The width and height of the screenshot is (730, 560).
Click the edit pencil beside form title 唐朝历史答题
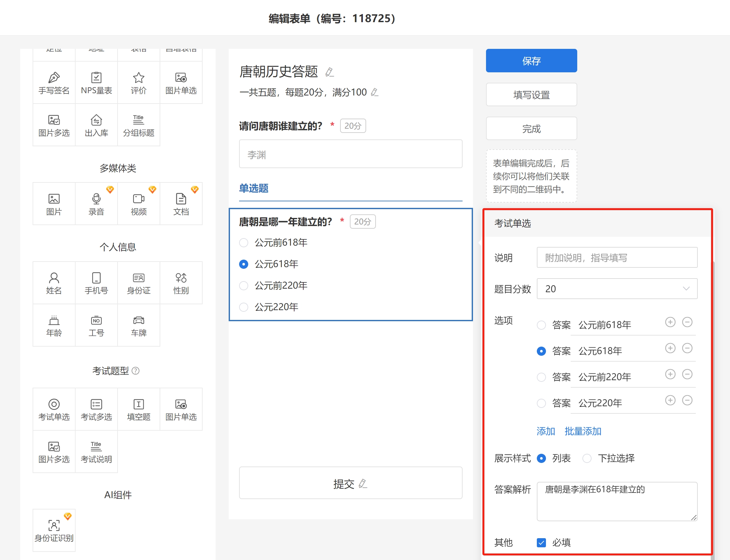[329, 72]
